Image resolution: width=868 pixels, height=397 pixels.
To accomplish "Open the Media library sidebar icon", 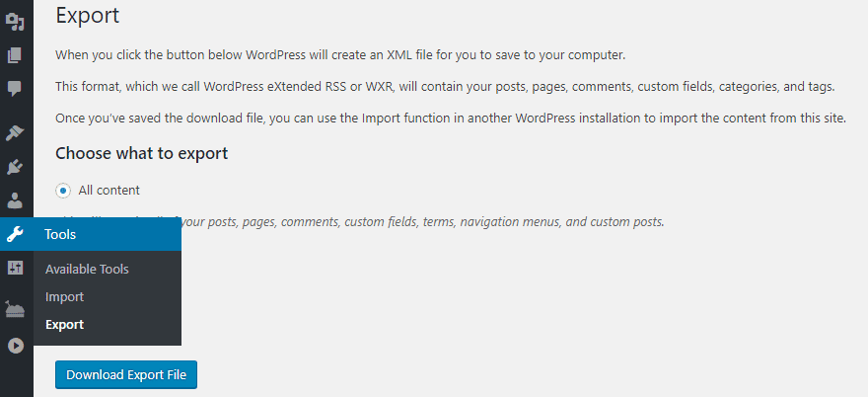I will (15, 22).
